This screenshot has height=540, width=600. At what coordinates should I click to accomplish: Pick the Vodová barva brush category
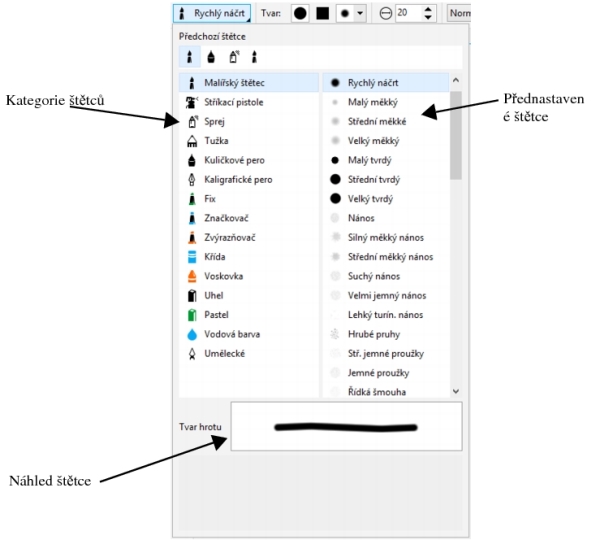pos(230,334)
